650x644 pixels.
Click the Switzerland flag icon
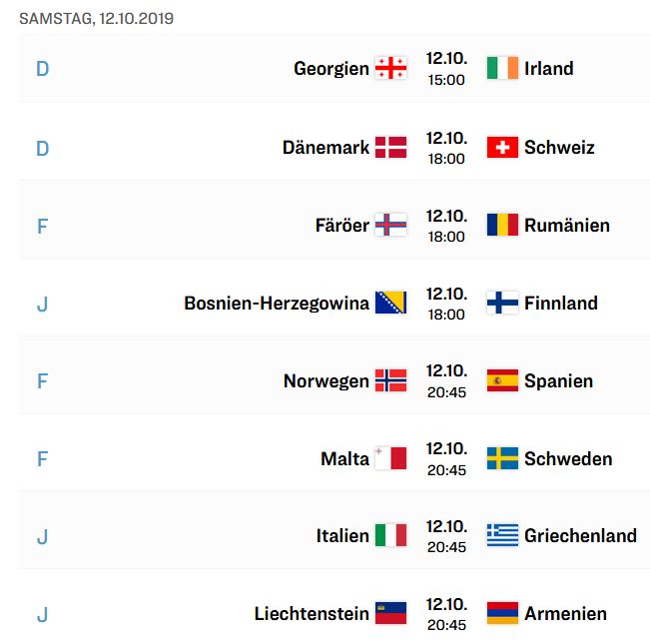point(502,147)
